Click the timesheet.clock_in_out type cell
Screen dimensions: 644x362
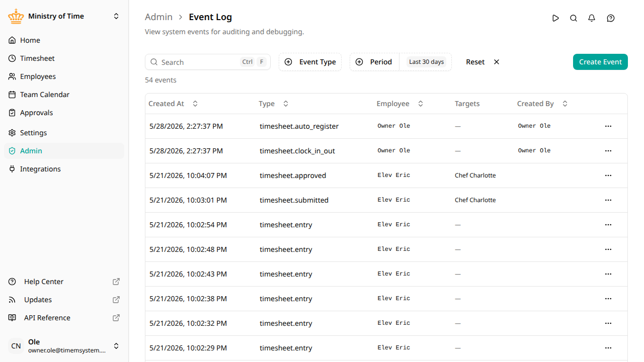[x=297, y=151]
